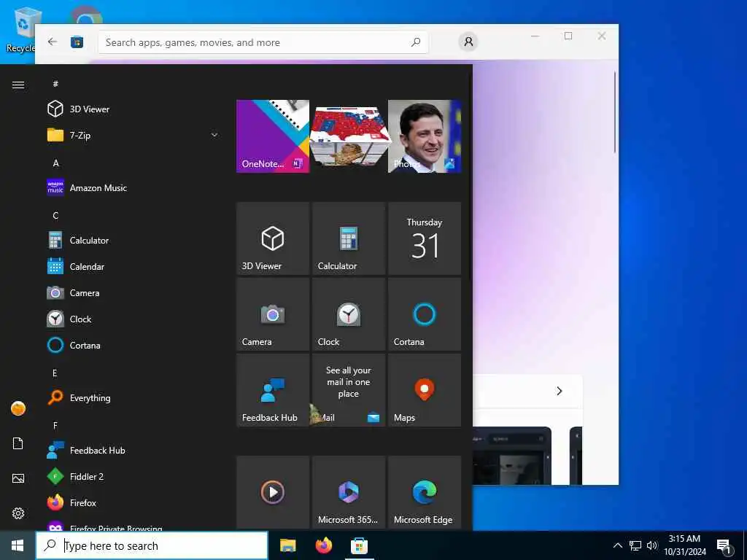Open the news tile with the map

coord(349,136)
